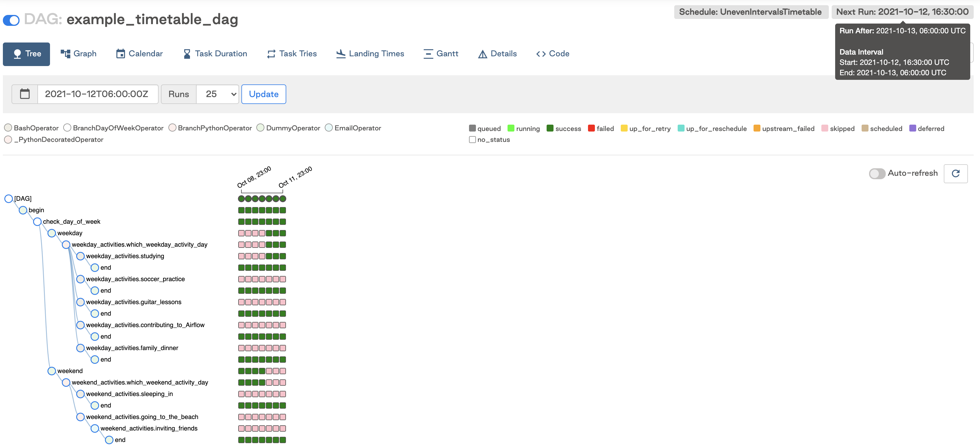This screenshot has width=980, height=448.
Task: Click the Next Run info badge
Action: (x=902, y=12)
